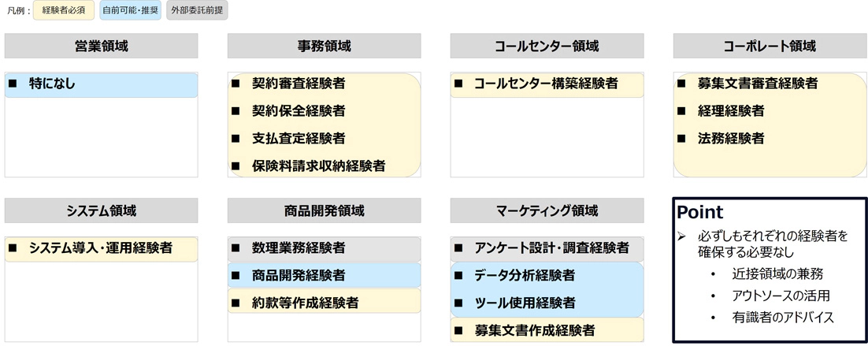
Task: Select the 事務領域 header box
Action: 324,47
